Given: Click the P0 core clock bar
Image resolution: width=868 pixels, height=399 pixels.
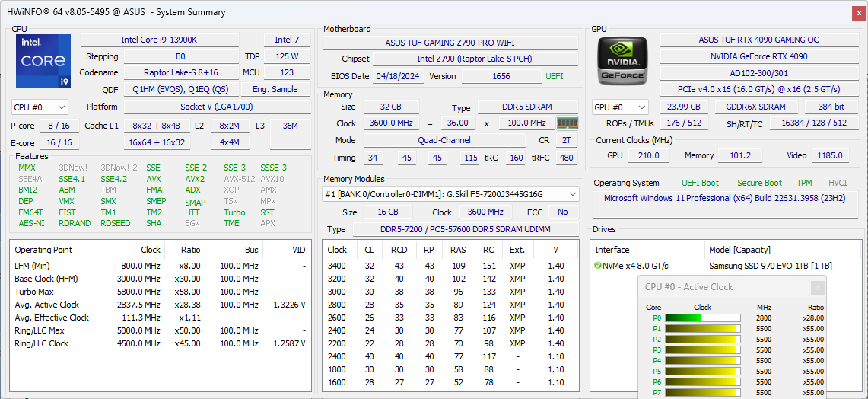Looking at the screenshot, I should tap(702, 318).
